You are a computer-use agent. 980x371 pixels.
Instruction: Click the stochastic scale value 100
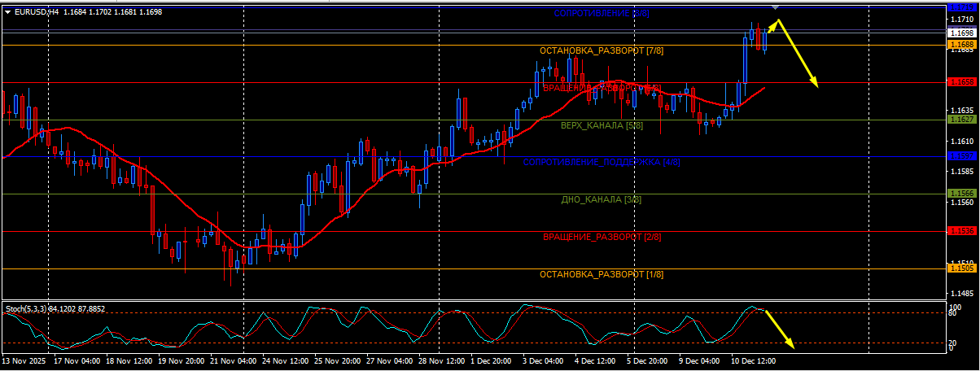pyautogui.click(x=956, y=308)
